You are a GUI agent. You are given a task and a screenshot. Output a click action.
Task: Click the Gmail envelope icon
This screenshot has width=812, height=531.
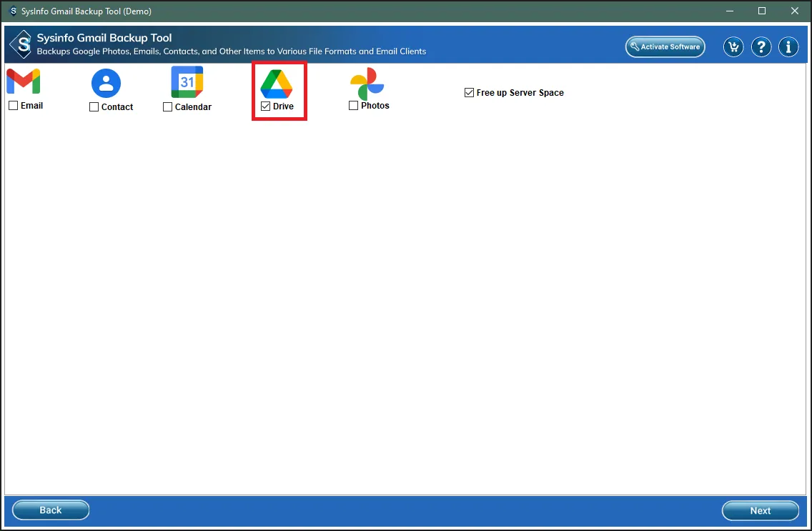click(x=24, y=81)
